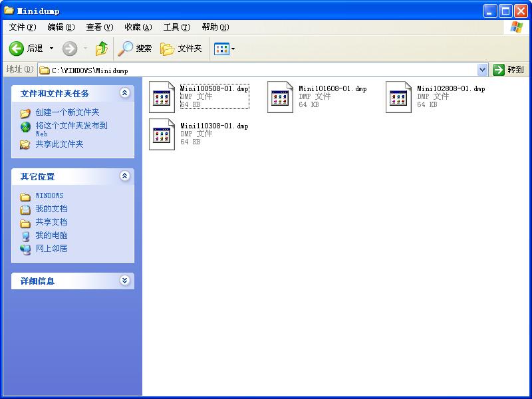Click the 我的文档 documents icon
532x399 pixels.
coord(25,209)
